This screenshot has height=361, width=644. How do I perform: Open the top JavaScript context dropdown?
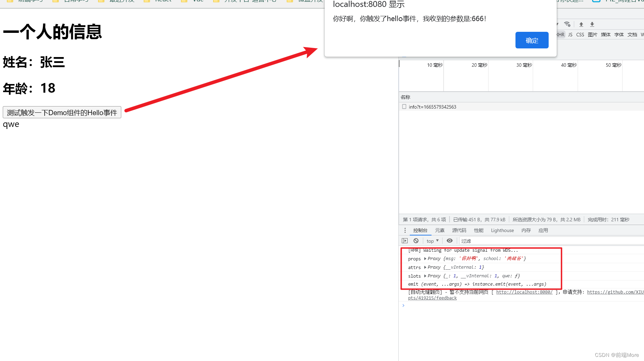click(x=433, y=241)
